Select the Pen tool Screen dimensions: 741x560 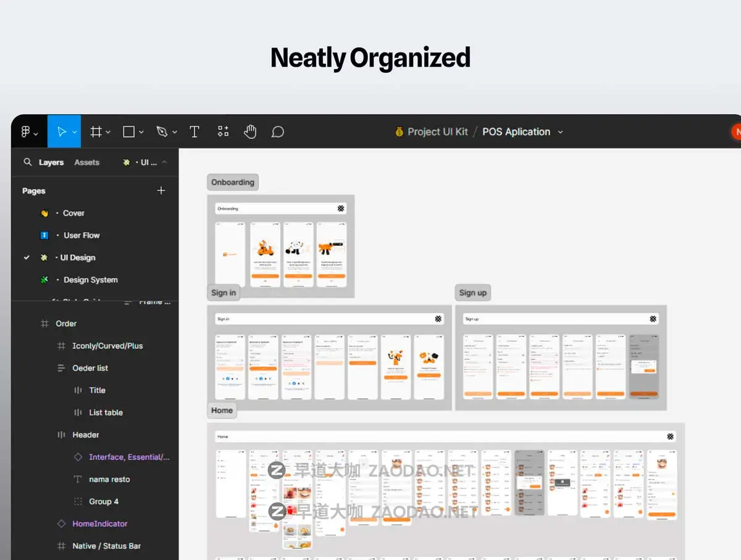click(162, 132)
